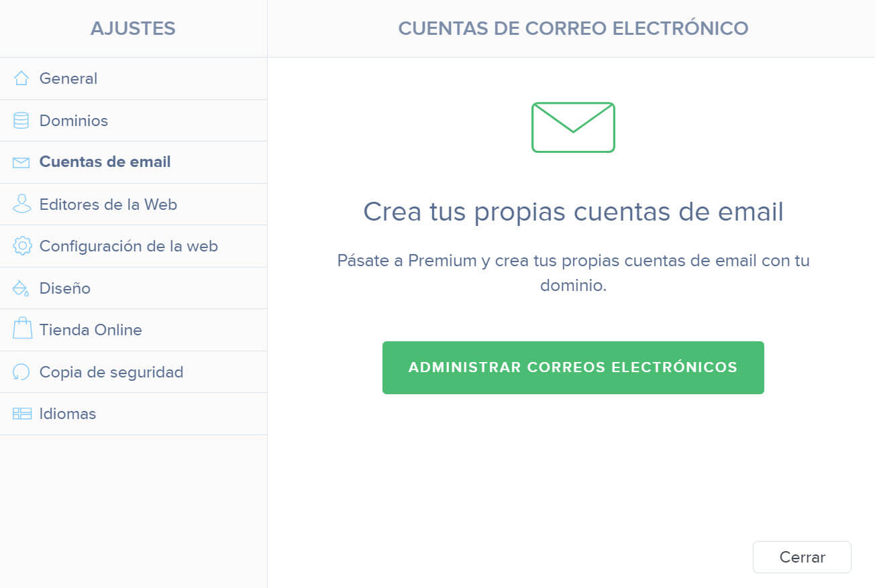Click Administrar correos electrónicos button
Viewport: 875px width, 588px height.
coord(572,367)
